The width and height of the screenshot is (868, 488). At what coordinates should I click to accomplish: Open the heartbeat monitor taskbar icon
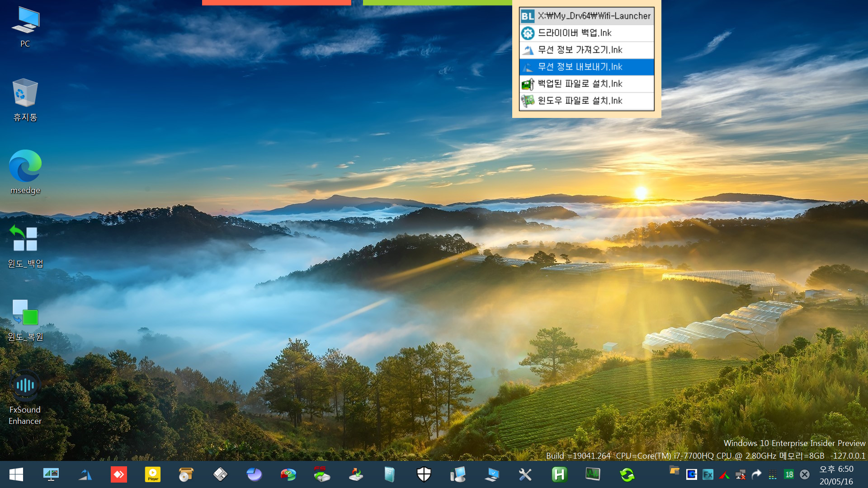[593, 474]
